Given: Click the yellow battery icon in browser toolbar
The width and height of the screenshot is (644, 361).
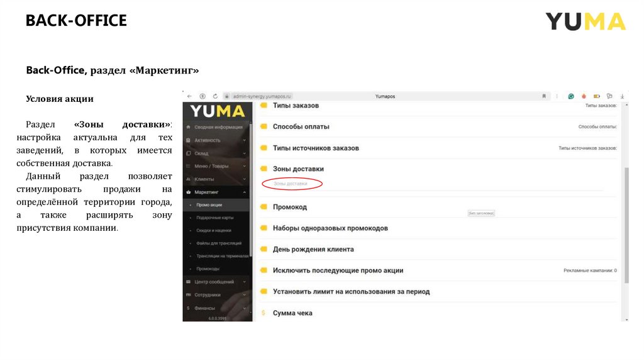Looking at the screenshot, I should pos(597,96).
